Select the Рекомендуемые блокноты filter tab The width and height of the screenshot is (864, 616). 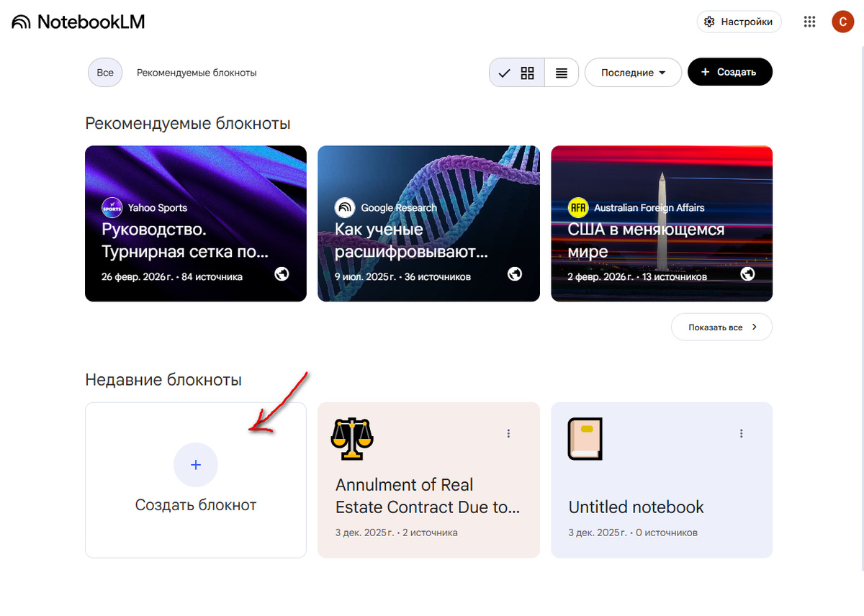(x=197, y=73)
